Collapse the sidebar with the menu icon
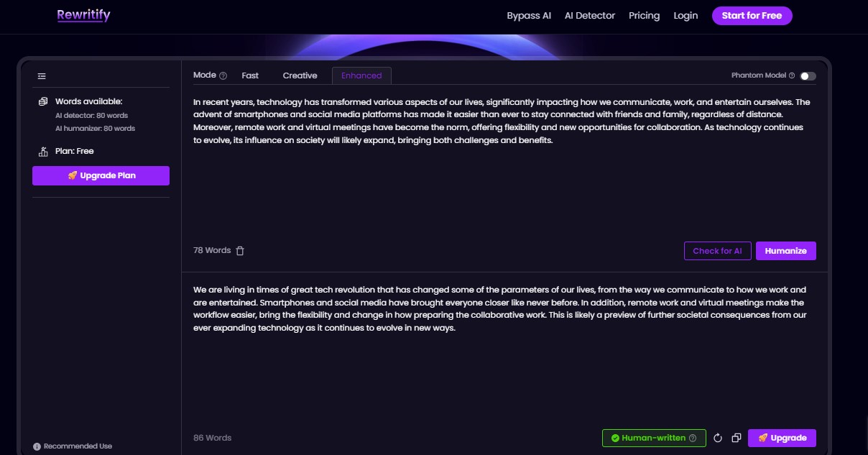The image size is (868, 455). 42,76
